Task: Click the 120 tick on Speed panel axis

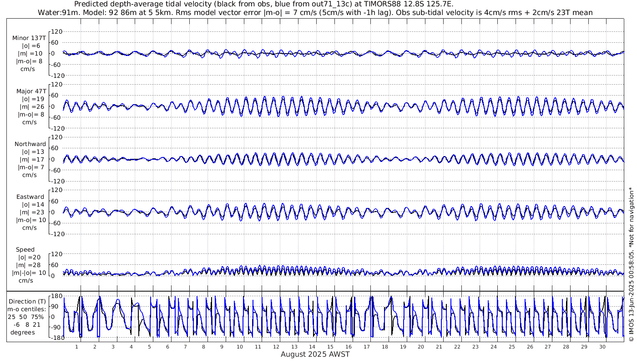Action: click(56, 253)
